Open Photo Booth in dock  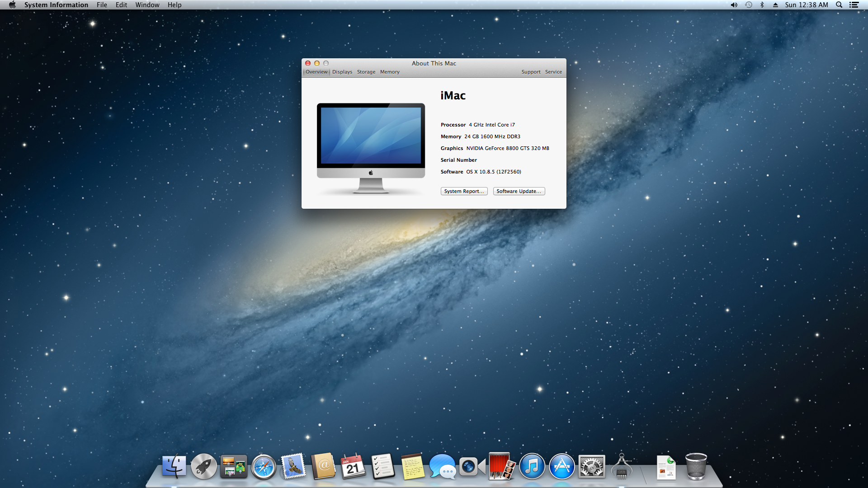[502, 466]
